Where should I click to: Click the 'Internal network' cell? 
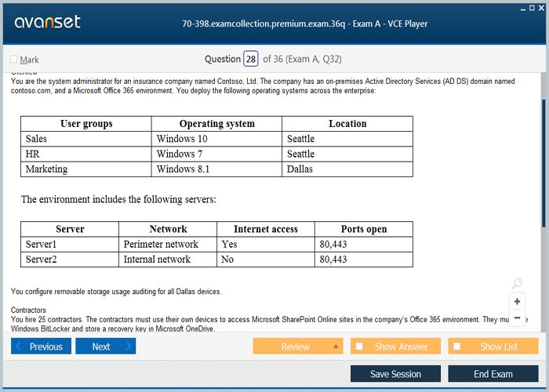pyautogui.click(x=168, y=260)
